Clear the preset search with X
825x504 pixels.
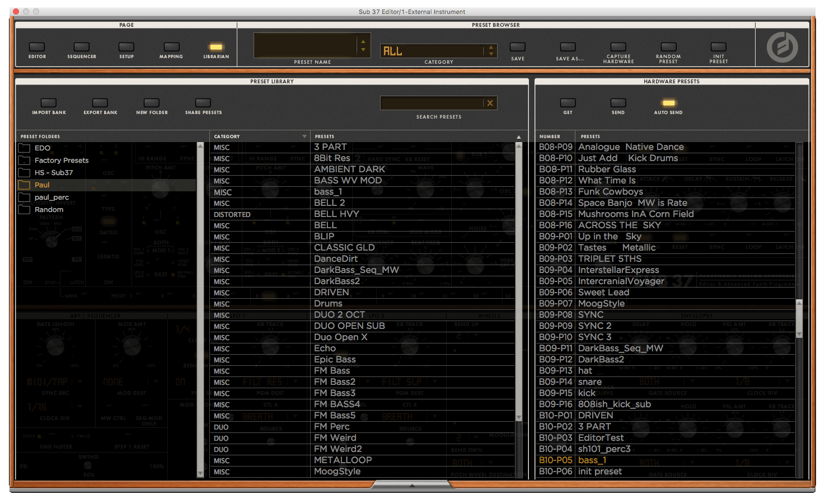click(x=490, y=103)
